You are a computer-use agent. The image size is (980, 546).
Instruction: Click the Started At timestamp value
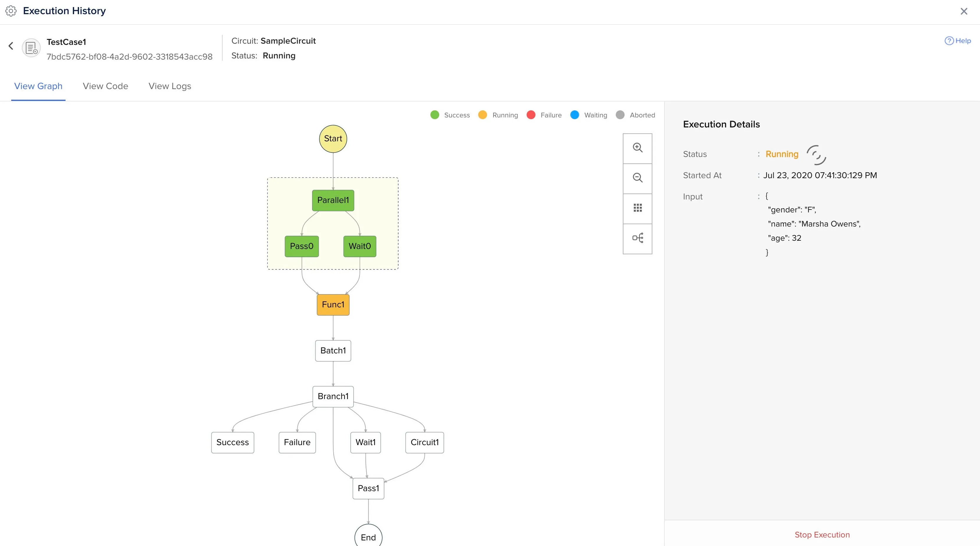coord(820,175)
